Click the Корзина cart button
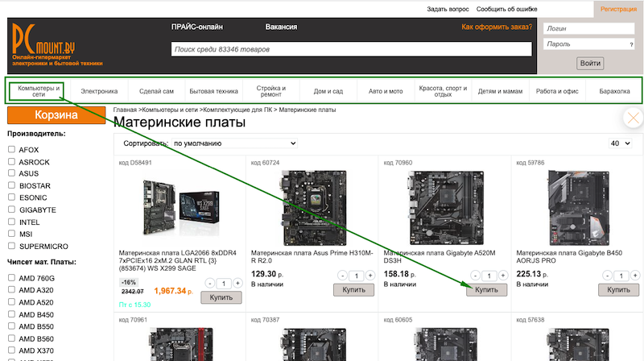 tap(56, 115)
